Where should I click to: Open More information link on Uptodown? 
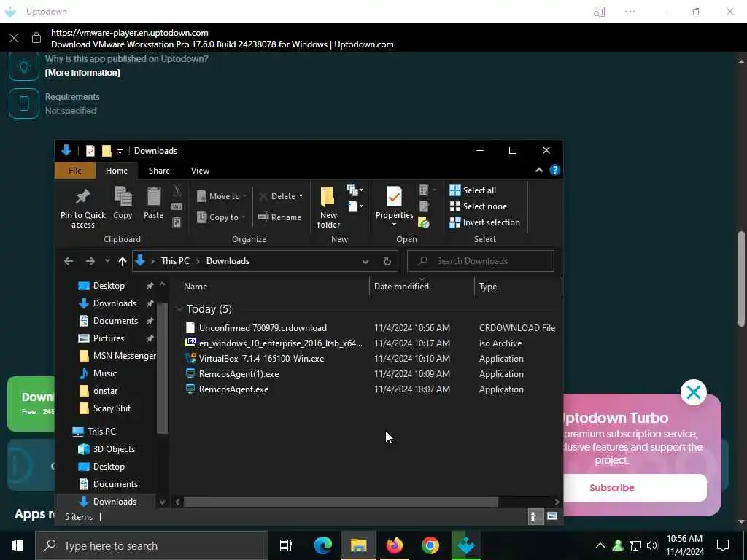pos(82,73)
